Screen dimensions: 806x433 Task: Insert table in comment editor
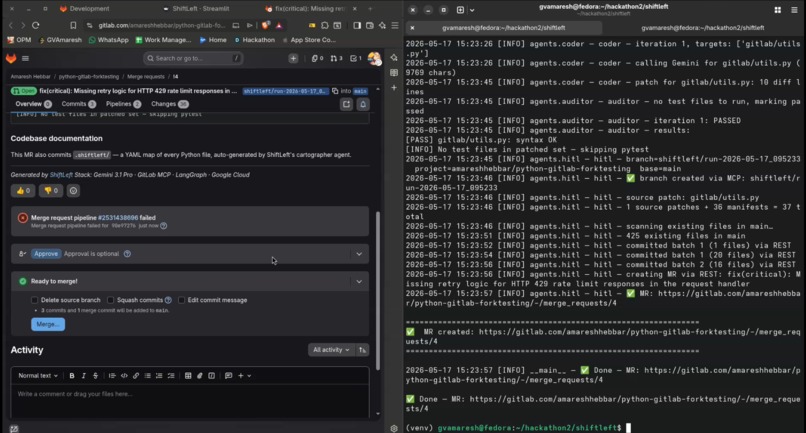pyautogui.click(x=188, y=376)
